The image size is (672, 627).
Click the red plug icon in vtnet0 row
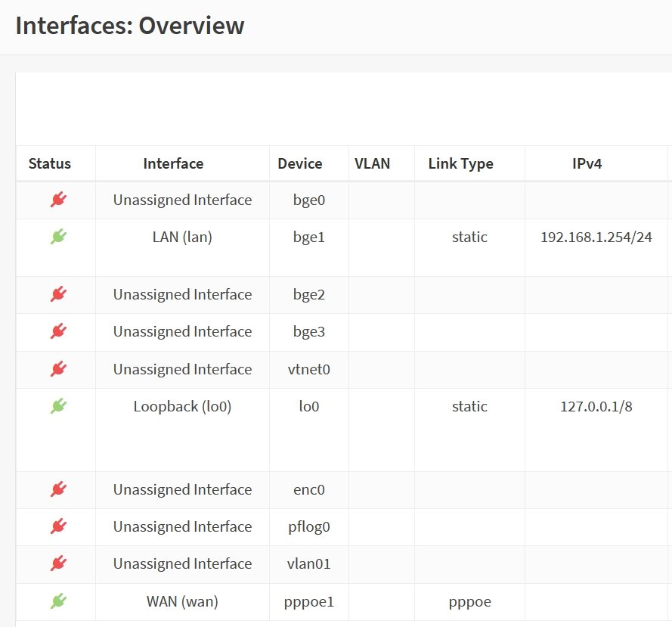[x=58, y=369]
